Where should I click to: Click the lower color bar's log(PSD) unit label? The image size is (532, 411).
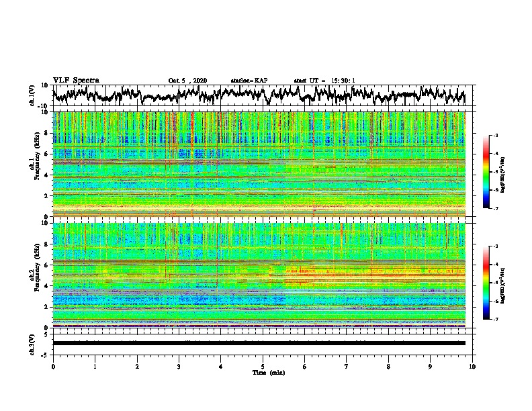(502, 285)
